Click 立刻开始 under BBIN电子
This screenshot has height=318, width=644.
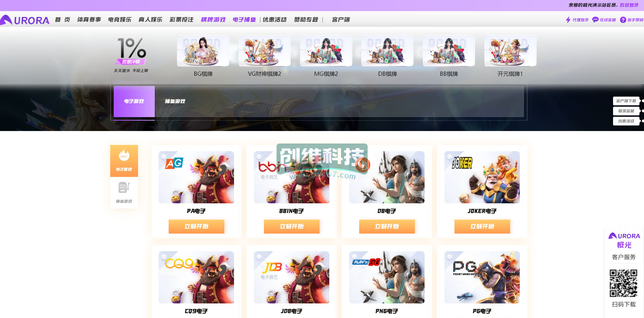coord(291,227)
